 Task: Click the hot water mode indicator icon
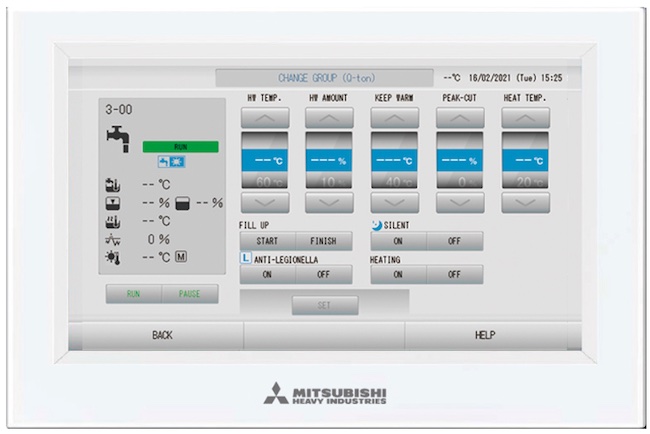(x=171, y=162)
